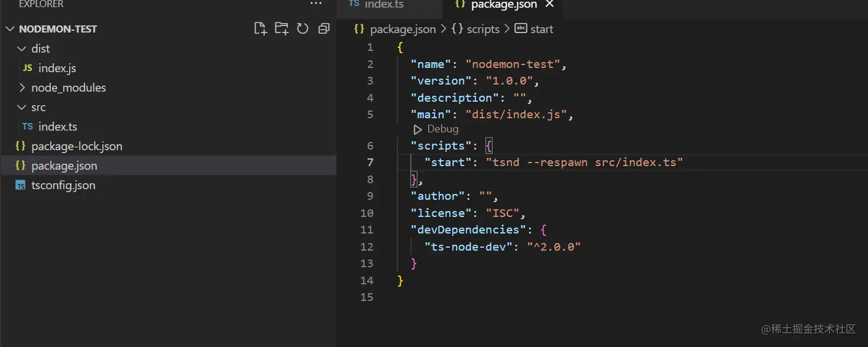Screen dimensions: 868x347
Task: Click the "1.0.0" version value
Action: 509,80
